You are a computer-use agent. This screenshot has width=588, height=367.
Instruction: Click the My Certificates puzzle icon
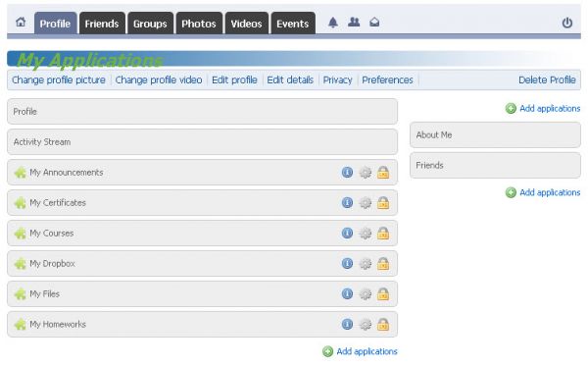point(20,203)
